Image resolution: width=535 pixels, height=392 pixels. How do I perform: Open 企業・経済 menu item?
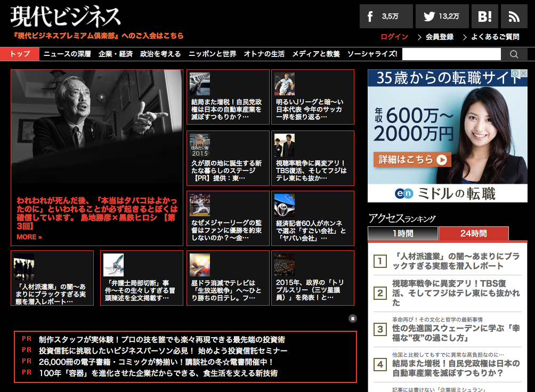[x=116, y=54]
